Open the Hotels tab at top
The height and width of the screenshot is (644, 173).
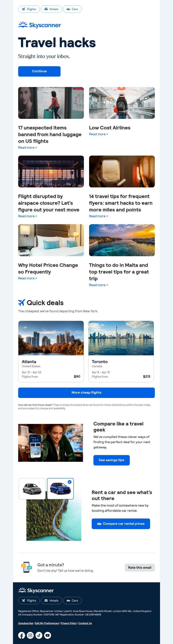coord(51,9)
